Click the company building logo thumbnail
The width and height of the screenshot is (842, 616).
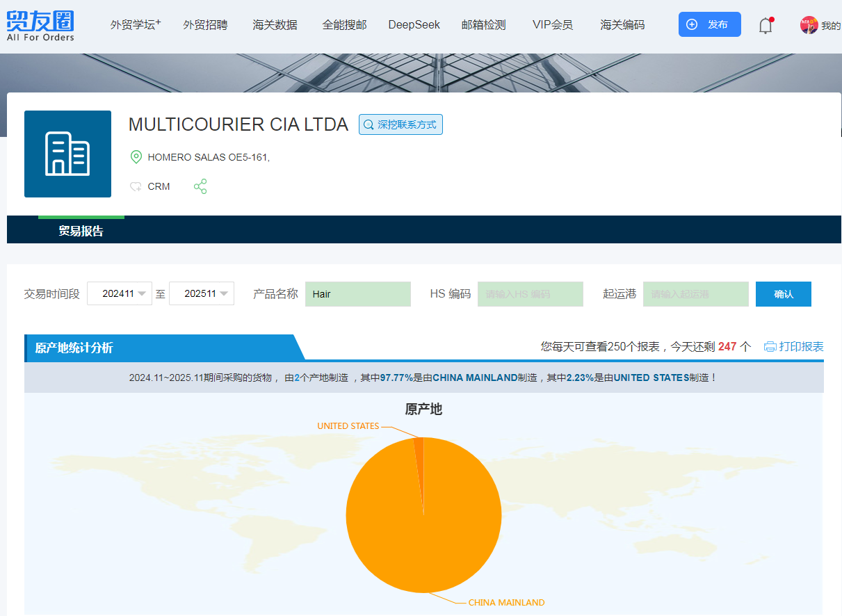67,154
